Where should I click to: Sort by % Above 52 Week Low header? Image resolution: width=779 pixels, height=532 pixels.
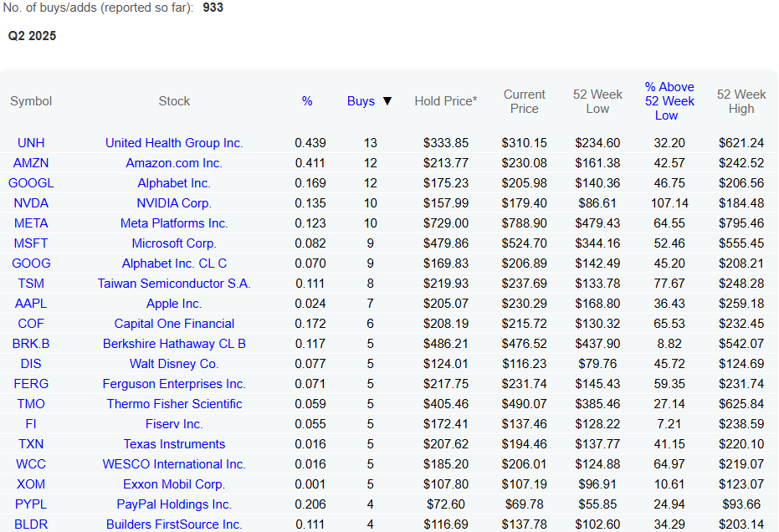(669, 101)
